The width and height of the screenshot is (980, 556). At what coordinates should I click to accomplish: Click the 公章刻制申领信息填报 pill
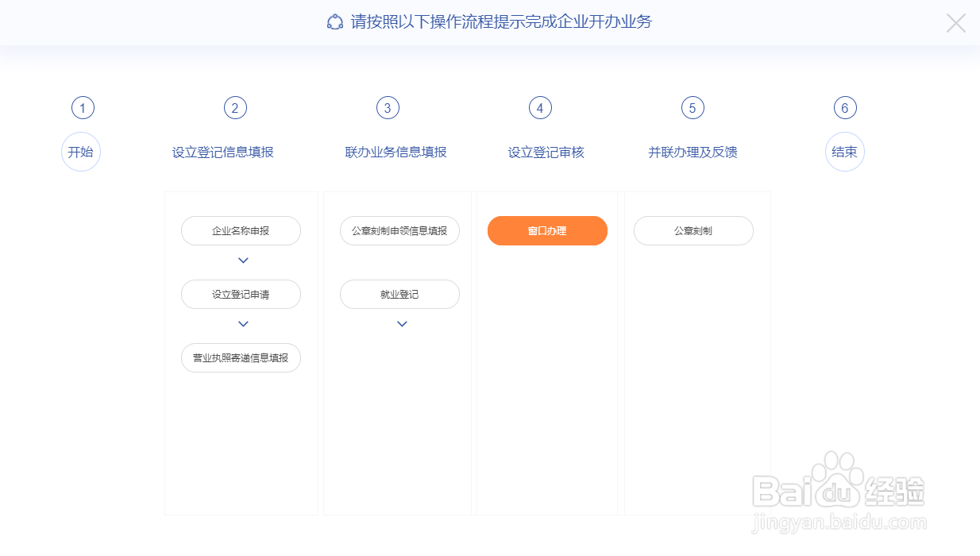click(x=399, y=230)
